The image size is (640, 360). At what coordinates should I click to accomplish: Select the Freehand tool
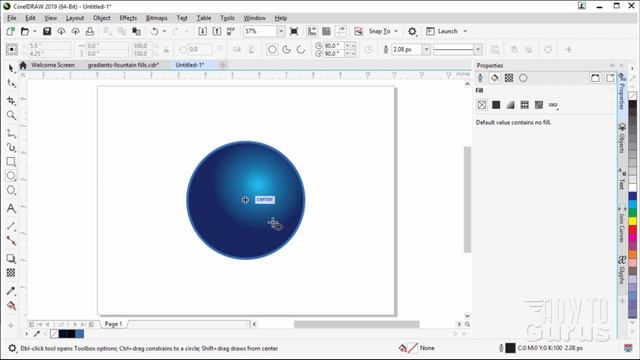click(x=11, y=133)
